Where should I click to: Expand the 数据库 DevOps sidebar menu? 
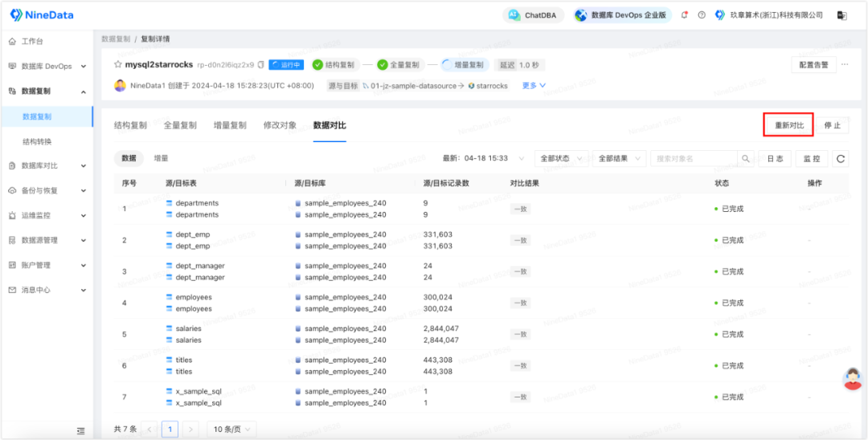47,67
